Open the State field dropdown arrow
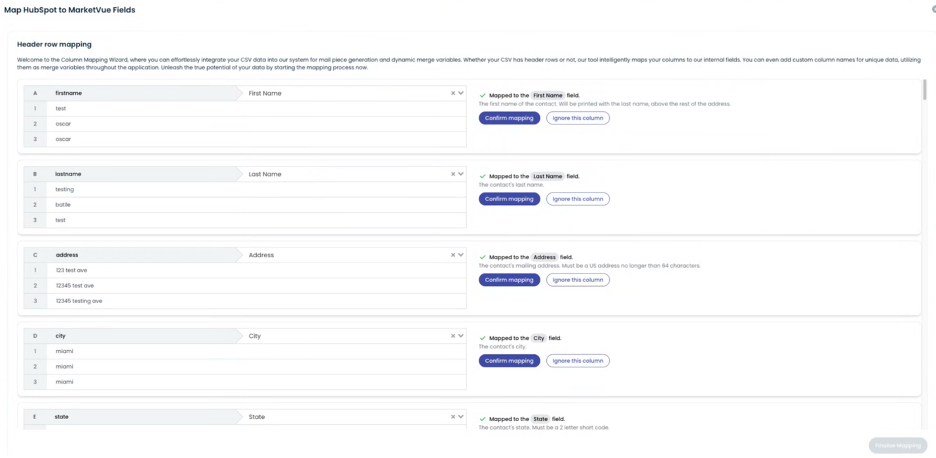 pyautogui.click(x=461, y=417)
